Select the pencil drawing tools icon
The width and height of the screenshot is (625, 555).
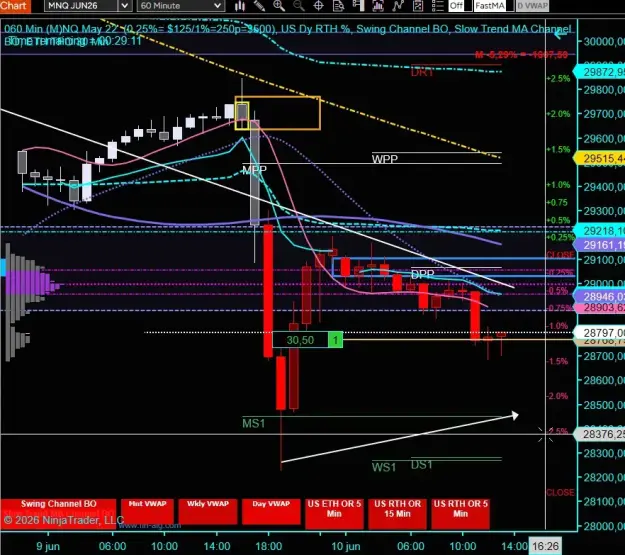pos(259,6)
